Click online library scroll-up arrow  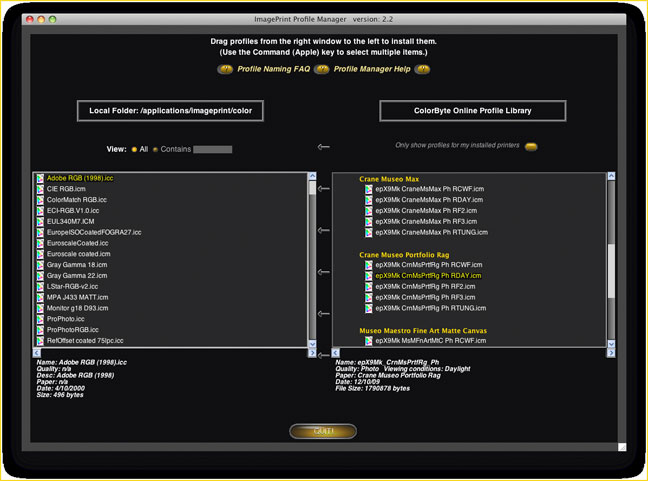coord(611,176)
